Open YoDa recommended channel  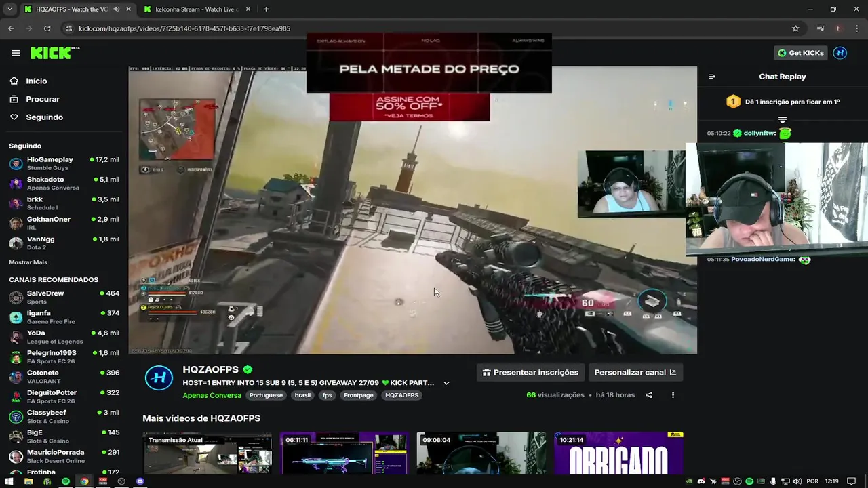coord(64,337)
